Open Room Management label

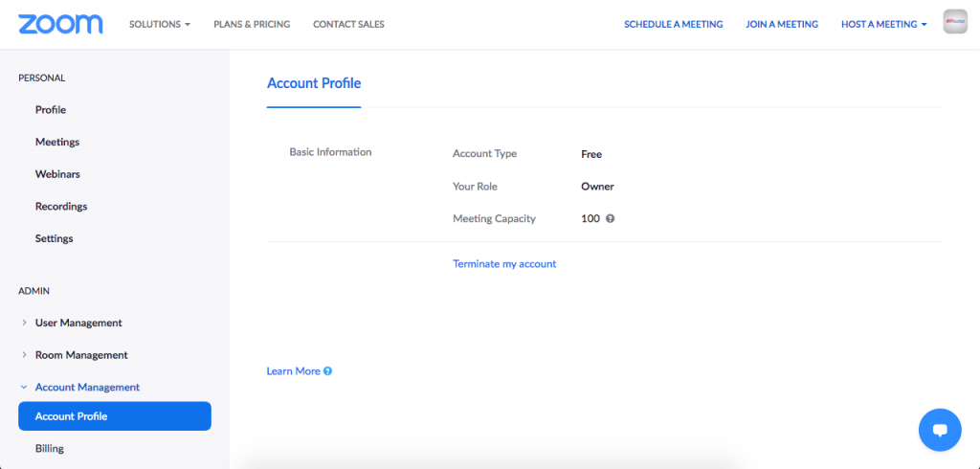81,354
